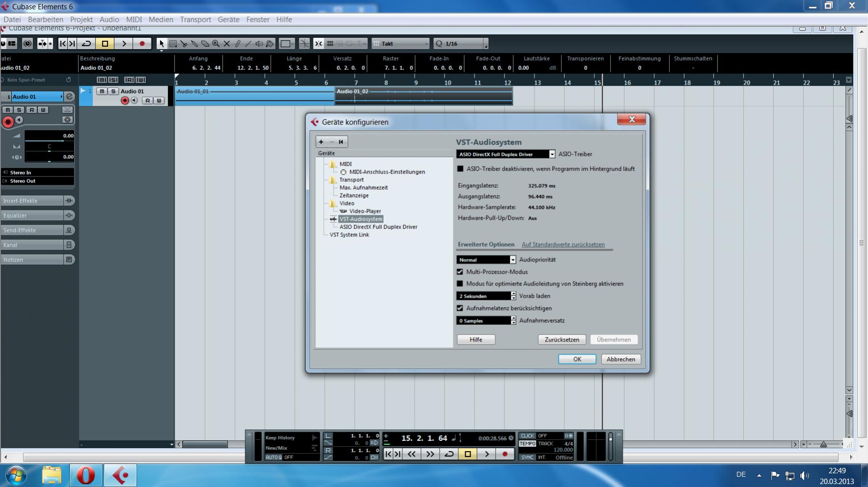Viewport: 868px width, 487px height.
Task: Toggle monitor speaker on Audio 01 track
Action: coord(134,100)
